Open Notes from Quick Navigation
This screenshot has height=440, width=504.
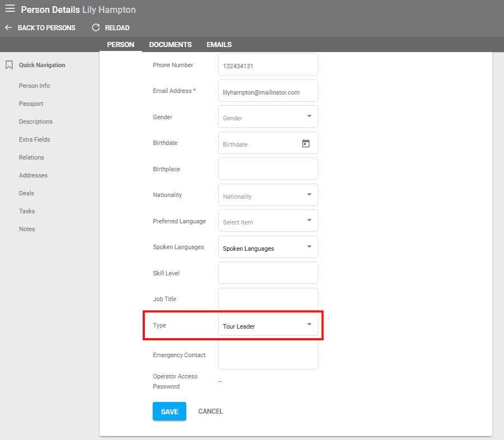(x=27, y=229)
